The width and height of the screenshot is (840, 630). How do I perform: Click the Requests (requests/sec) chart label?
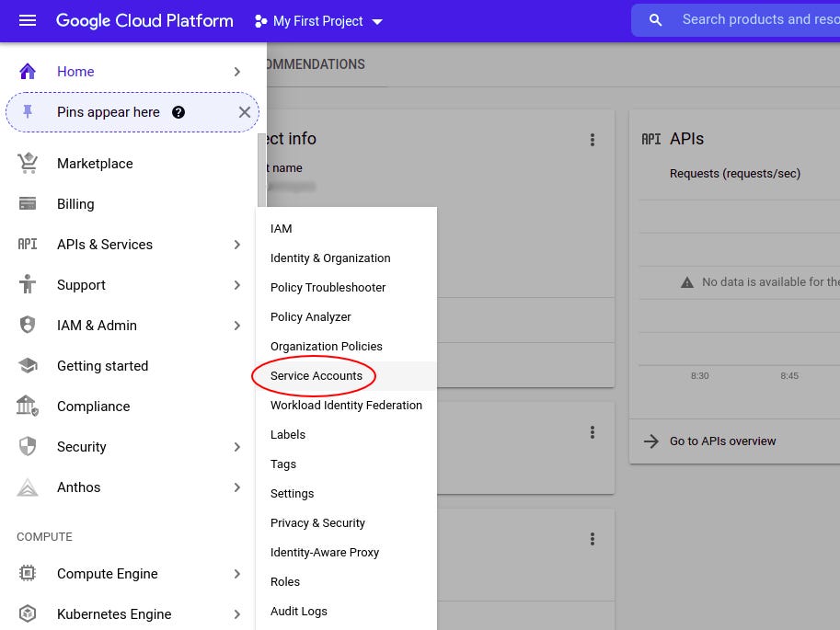tap(734, 174)
